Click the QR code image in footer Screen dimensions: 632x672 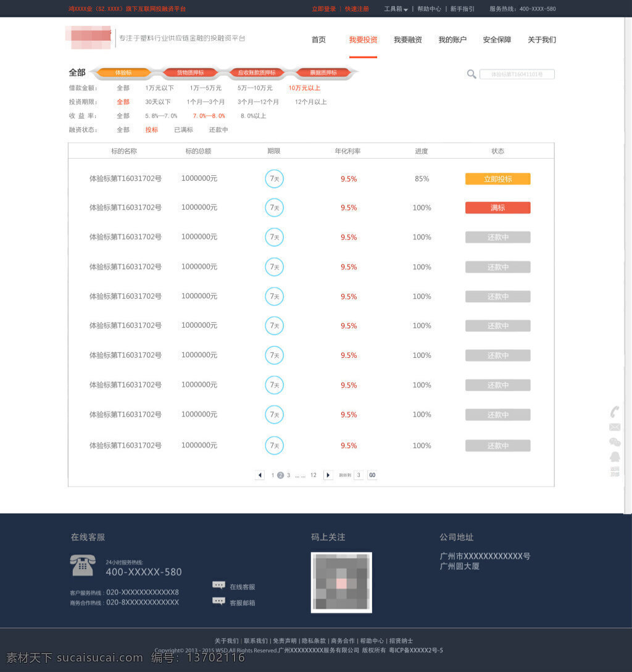pyautogui.click(x=341, y=583)
